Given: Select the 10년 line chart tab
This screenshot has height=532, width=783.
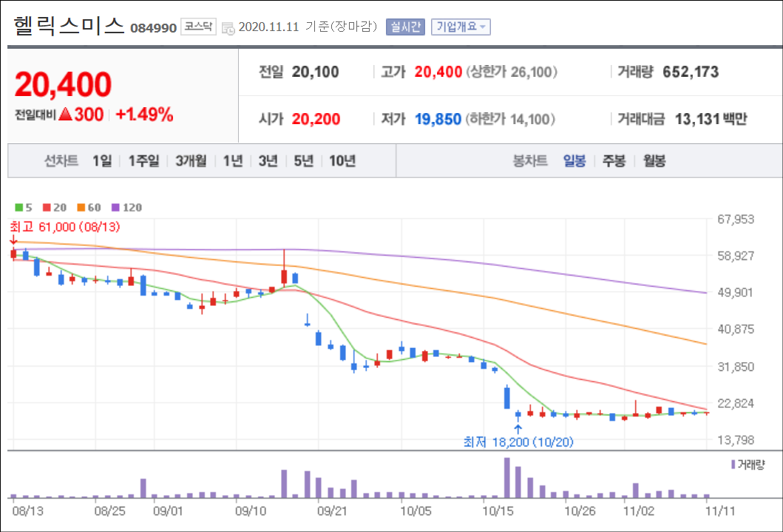Looking at the screenshot, I should coord(342,160).
